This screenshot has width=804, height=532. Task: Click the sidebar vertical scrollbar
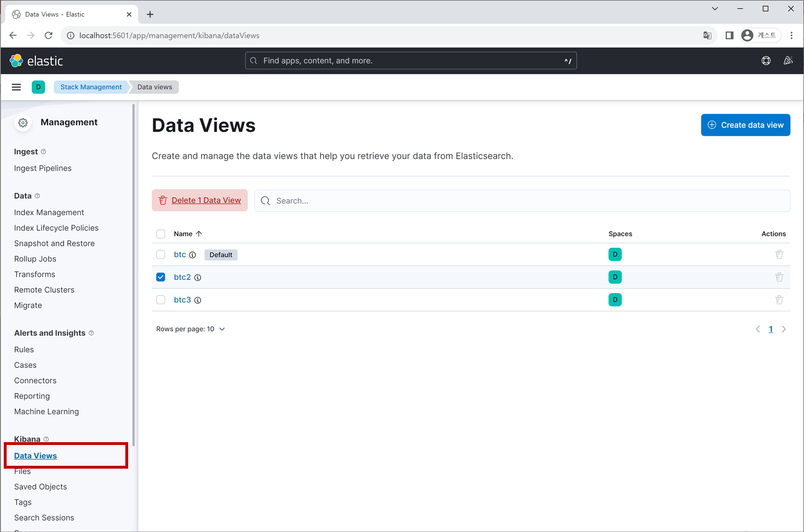coord(133,275)
